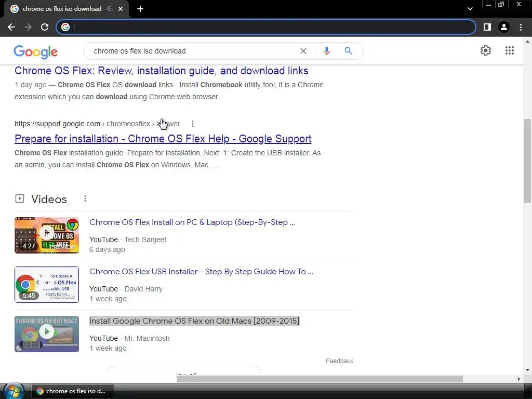This screenshot has width=532, height=399.
Task: Click the support.google.com breadcrumb URL
Action: point(97,124)
